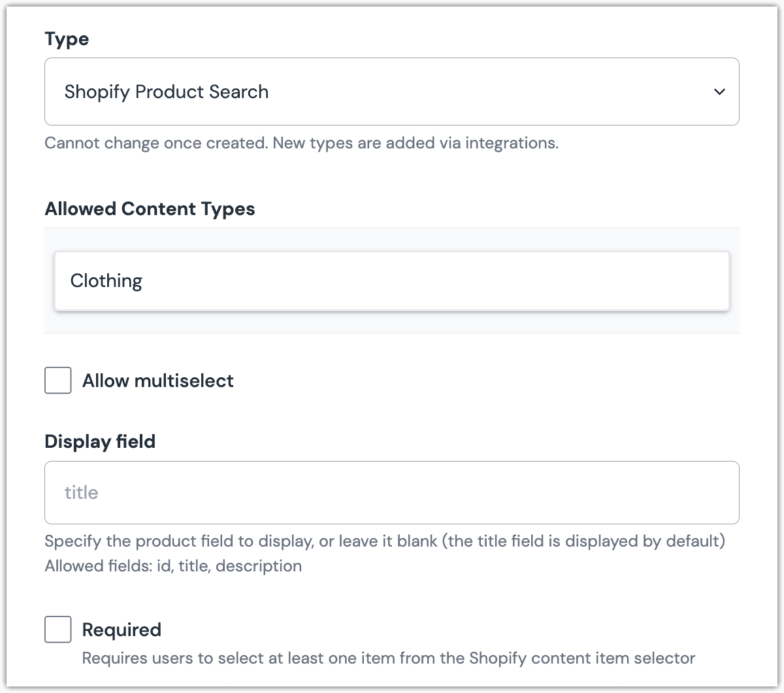Click the Required label text
This screenshot has width=784, height=693.
pos(122,629)
